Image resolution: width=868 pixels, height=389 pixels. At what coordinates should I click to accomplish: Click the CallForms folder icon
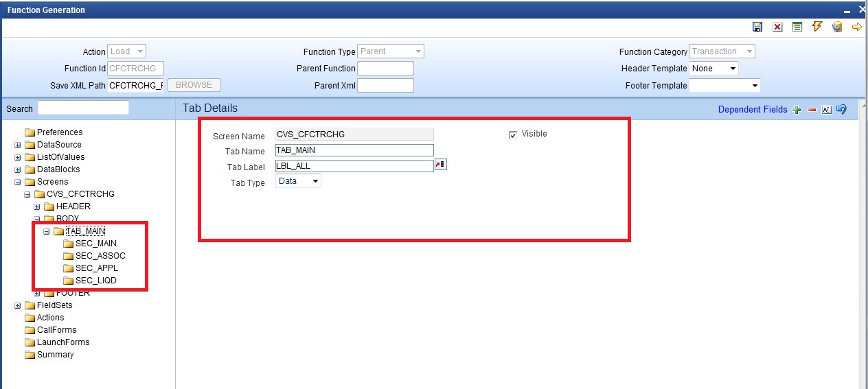click(30, 330)
